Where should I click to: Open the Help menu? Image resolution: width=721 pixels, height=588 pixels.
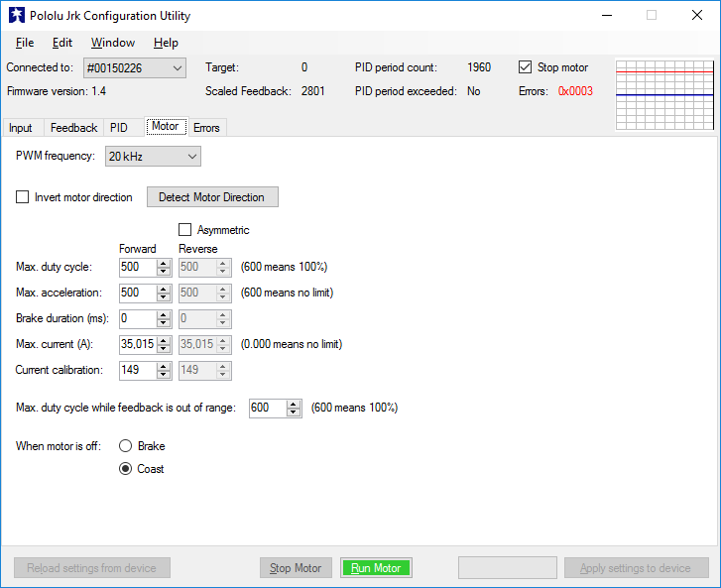(166, 43)
